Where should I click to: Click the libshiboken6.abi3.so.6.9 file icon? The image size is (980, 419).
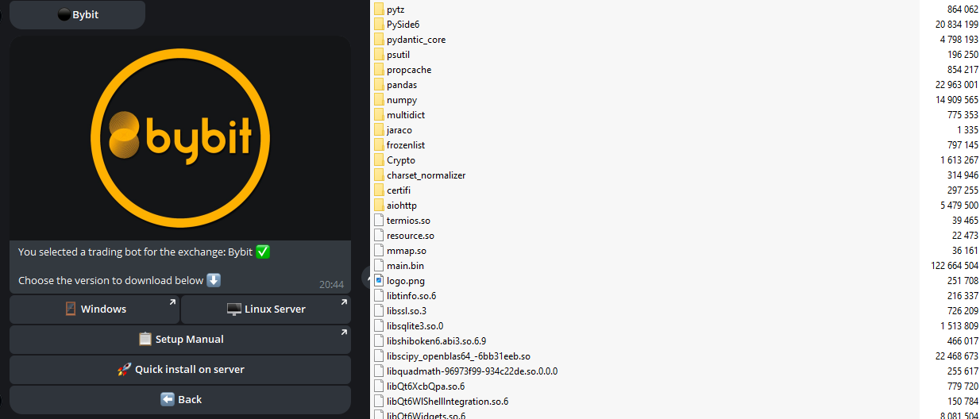379,341
